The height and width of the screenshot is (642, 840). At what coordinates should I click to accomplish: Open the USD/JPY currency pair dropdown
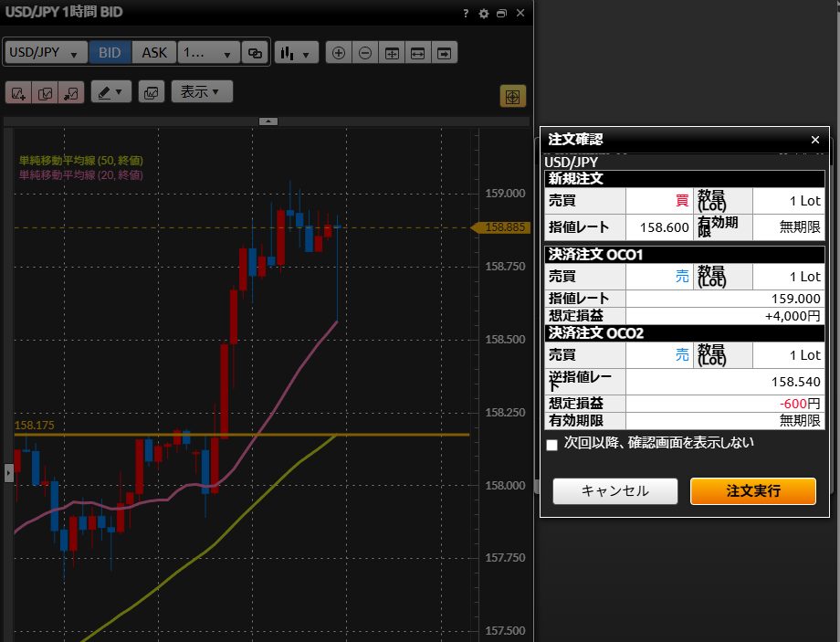(x=47, y=52)
